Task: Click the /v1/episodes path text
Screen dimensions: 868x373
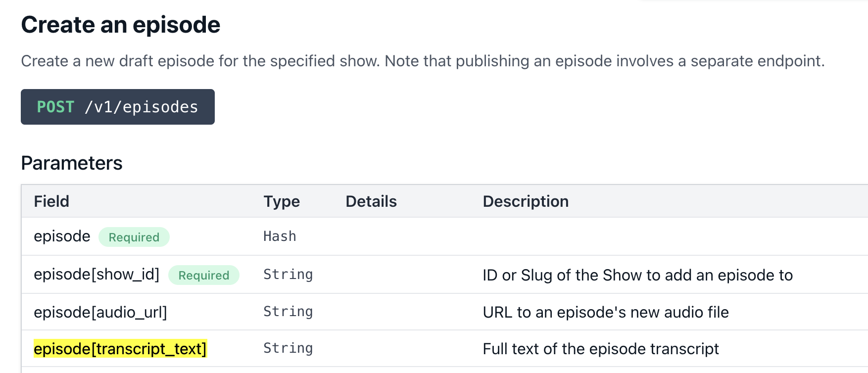Action: 141,107
